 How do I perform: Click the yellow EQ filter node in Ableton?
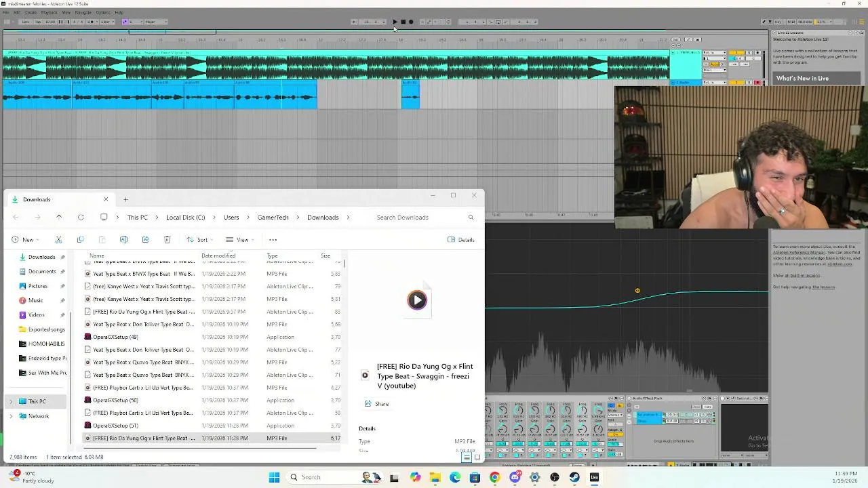(637, 291)
